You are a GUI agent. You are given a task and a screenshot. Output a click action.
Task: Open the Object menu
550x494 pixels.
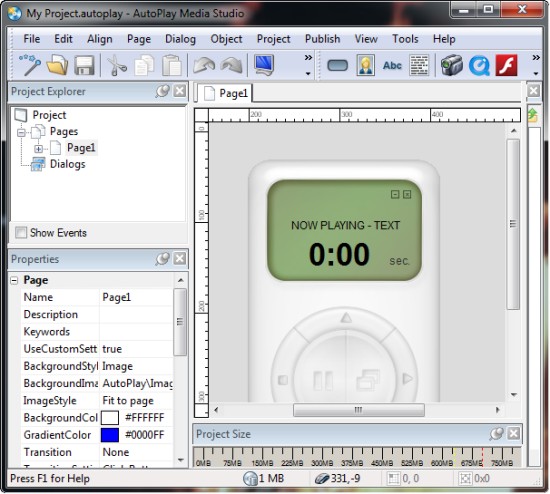[x=226, y=39]
